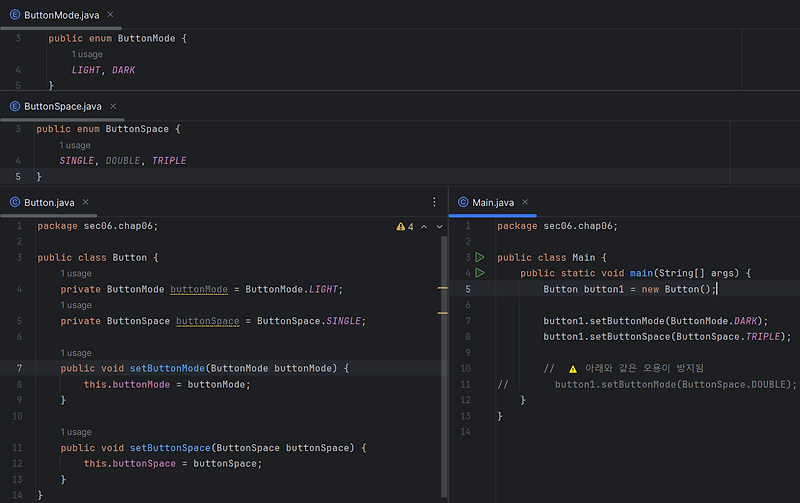Viewport: 800px width, 503px height.
Task: Switch to the Main.java tab
Action: pos(493,203)
